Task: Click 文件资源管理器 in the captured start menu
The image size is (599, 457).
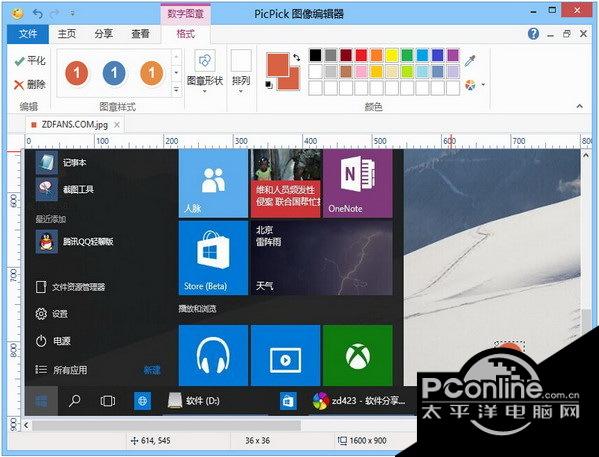Action: [x=70, y=287]
